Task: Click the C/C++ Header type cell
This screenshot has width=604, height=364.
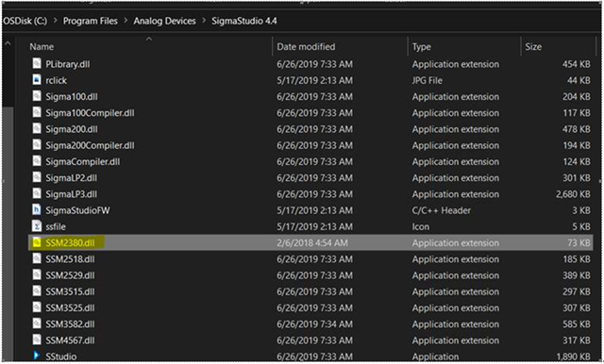Action: click(x=441, y=210)
